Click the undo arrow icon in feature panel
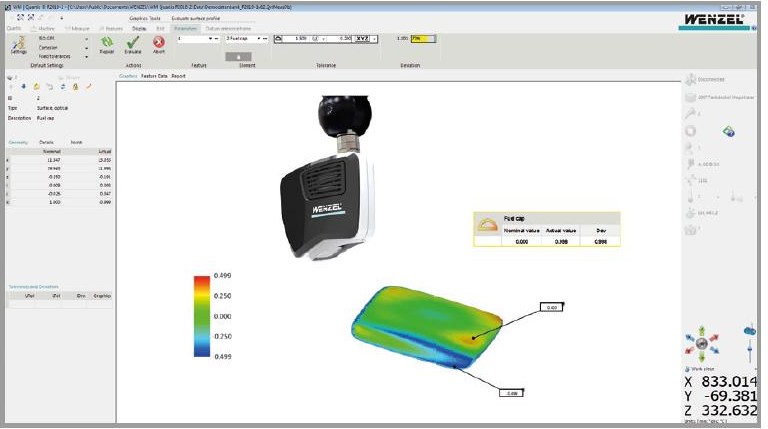Screen dimensions: 768x429 click(x=49, y=87)
